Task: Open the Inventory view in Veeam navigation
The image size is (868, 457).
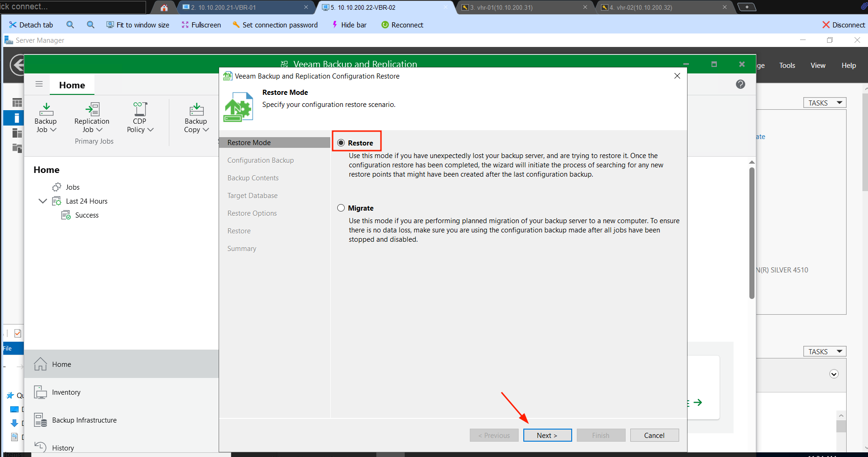Action: coord(121,392)
